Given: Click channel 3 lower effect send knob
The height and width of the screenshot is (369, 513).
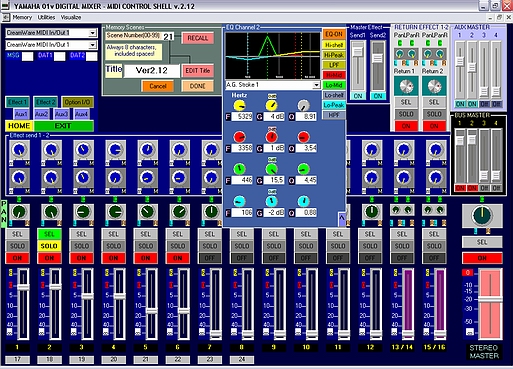Looking at the screenshot, I should pyautogui.click(x=83, y=178).
